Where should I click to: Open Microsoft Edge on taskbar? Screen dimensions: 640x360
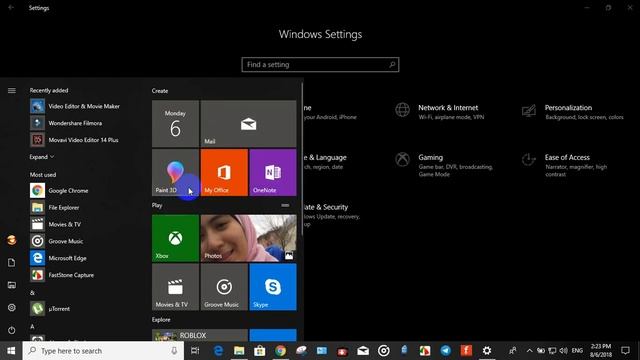[x=218, y=351]
